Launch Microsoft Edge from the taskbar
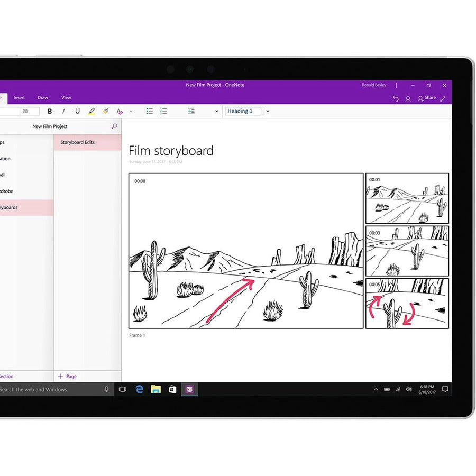The height and width of the screenshot is (476, 476). [139, 390]
